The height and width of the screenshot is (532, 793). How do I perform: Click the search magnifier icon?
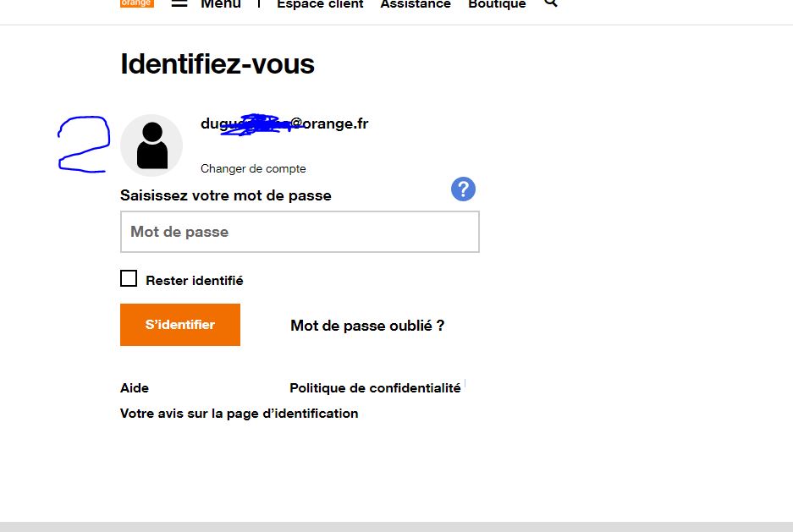(x=551, y=3)
